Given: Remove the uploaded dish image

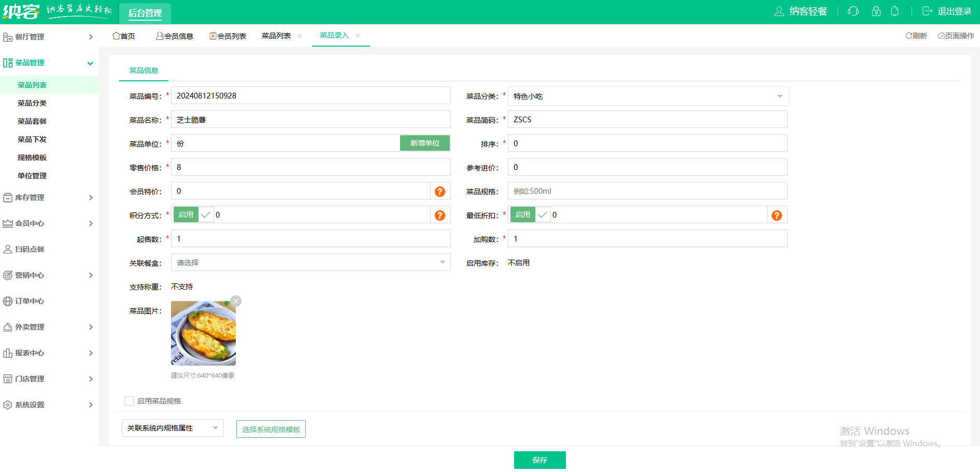Looking at the screenshot, I should coord(236,301).
